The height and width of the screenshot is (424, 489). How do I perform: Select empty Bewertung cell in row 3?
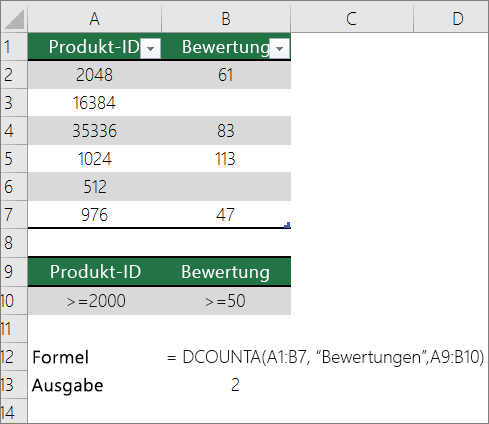click(x=226, y=103)
